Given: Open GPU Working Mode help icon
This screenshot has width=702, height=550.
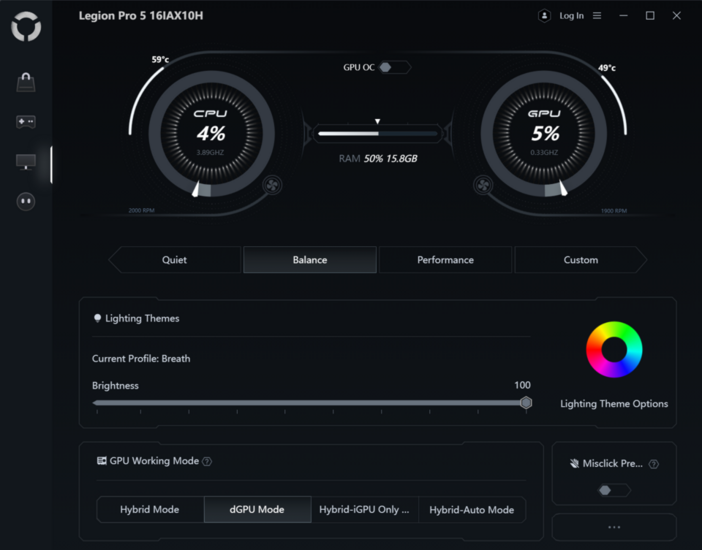Looking at the screenshot, I should (x=207, y=462).
